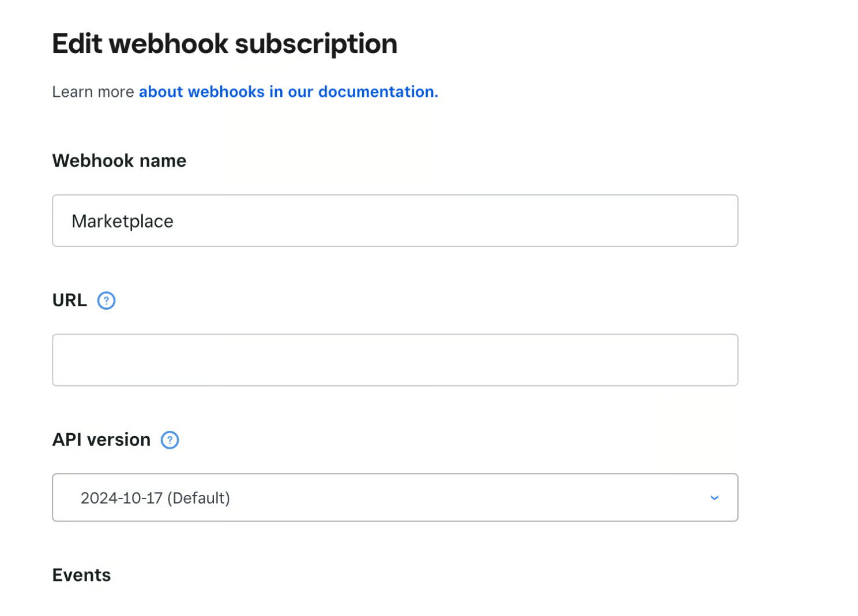This screenshot has height=616, width=858.
Task: Click the API version label
Action: tap(101, 440)
